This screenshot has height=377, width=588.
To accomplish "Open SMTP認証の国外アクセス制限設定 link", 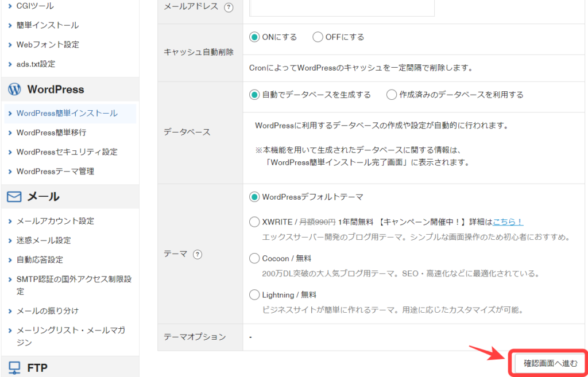I will [x=74, y=285].
